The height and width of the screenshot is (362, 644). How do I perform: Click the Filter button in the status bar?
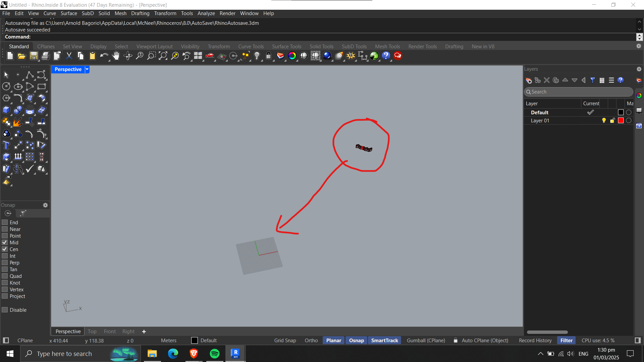click(566, 340)
